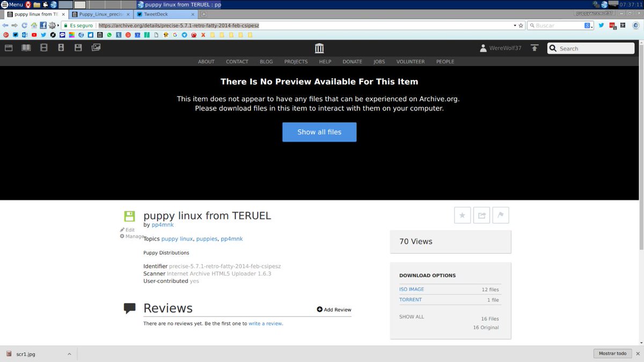Bookmark the page with the address bar star
Viewport: 644px width, 362px height.
click(x=521, y=25)
